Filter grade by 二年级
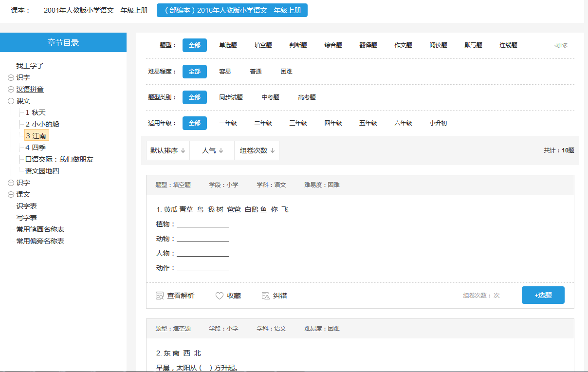Image resolution: width=588 pixels, height=372 pixels. pyautogui.click(x=263, y=123)
